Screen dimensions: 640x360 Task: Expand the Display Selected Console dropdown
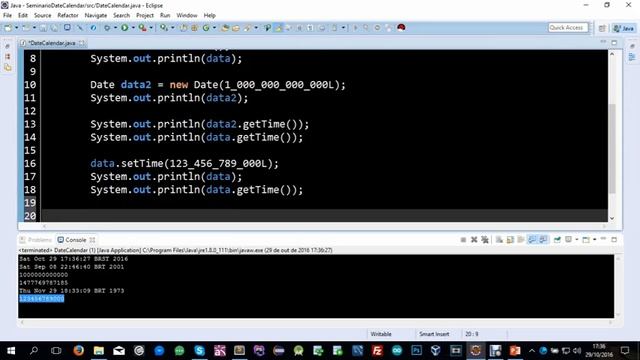click(x=577, y=240)
